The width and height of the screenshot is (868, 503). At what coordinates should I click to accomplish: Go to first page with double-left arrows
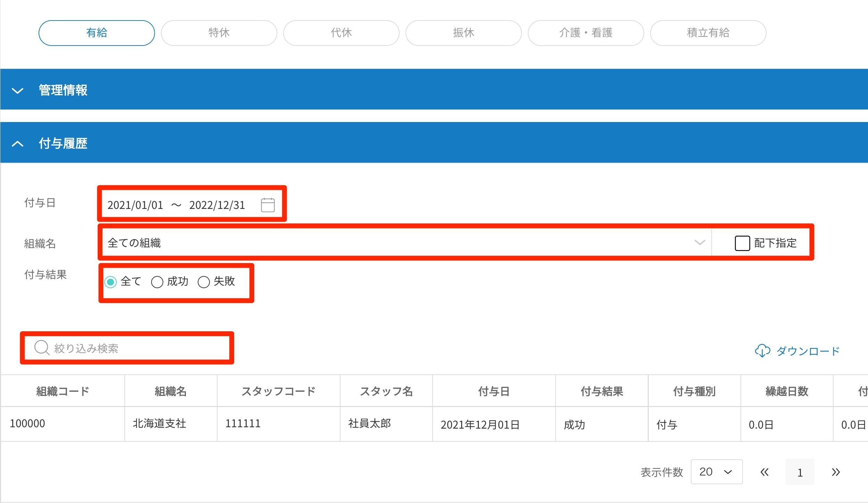pos(764,472)
